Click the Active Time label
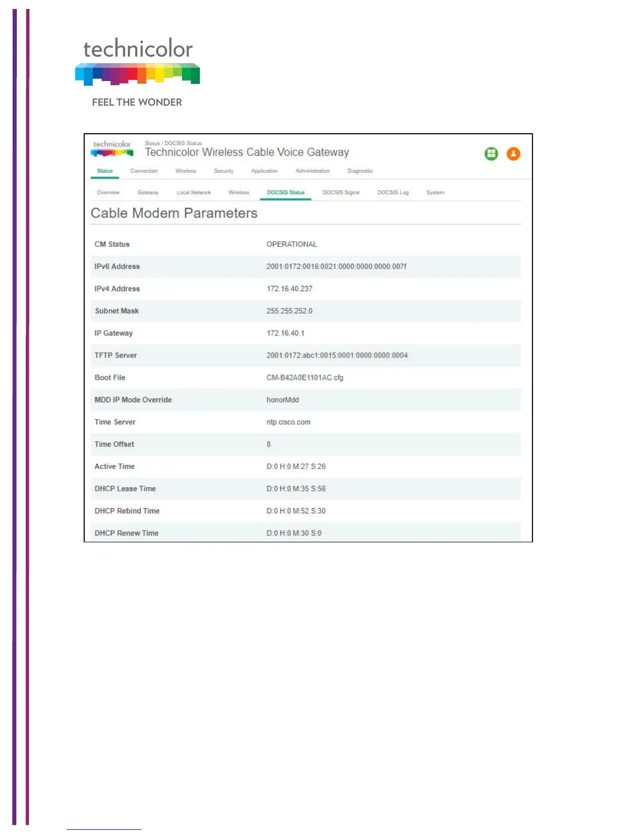 point(115,466)
